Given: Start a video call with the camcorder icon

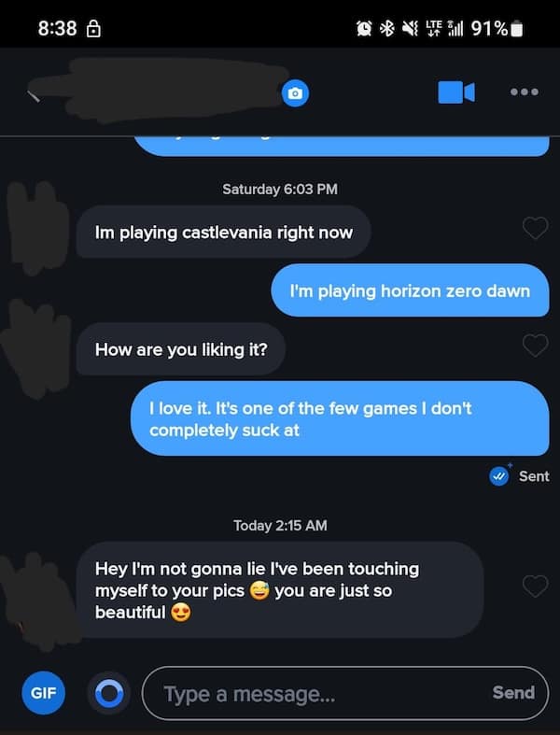Looking at the screenshot, I should tap(456, 92).
